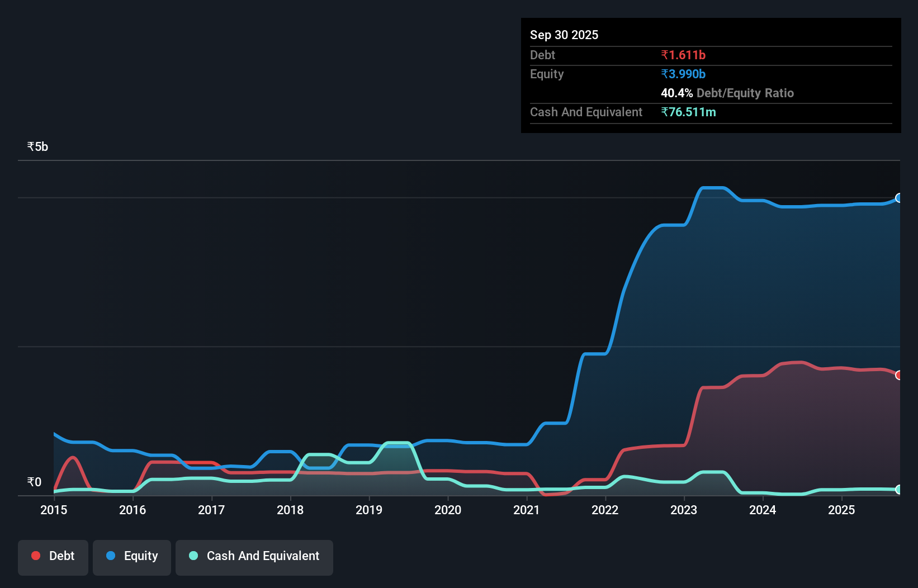This screenshot has width=918, height=588.
Task: Click the Cash endpoint marker on the right
Action: click(898, 489)
